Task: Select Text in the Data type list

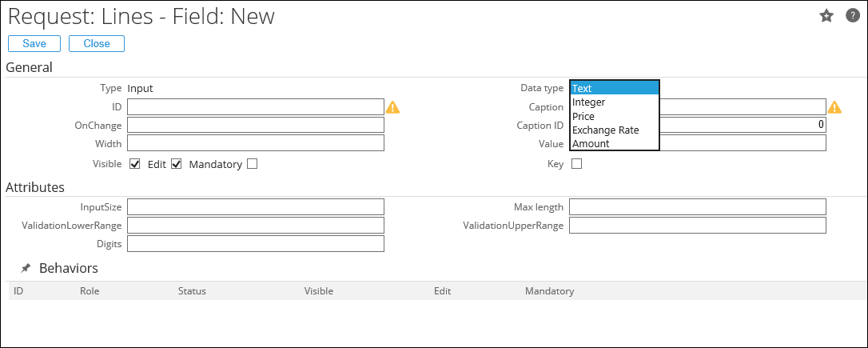Action: coord(614,88)
